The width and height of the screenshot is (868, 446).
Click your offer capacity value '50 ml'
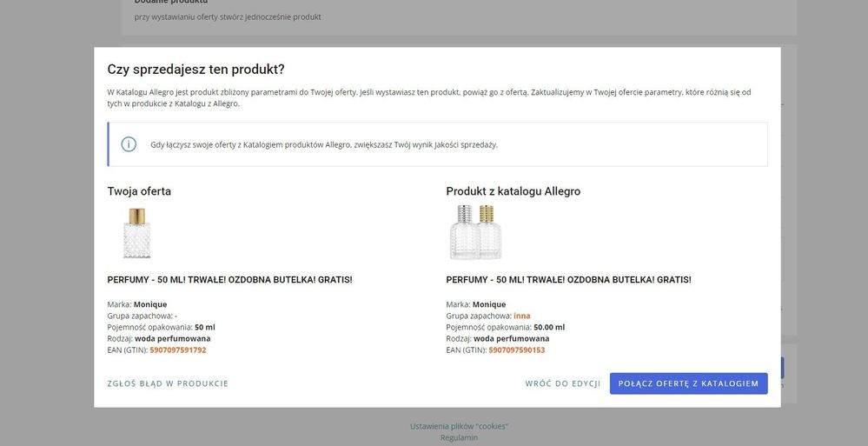205,327
